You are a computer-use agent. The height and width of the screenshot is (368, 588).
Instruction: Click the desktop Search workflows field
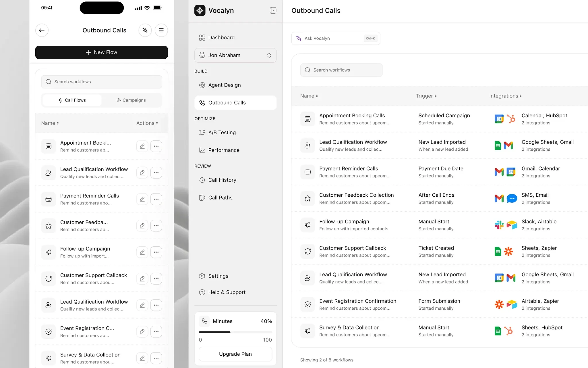(x=341, y=70)
